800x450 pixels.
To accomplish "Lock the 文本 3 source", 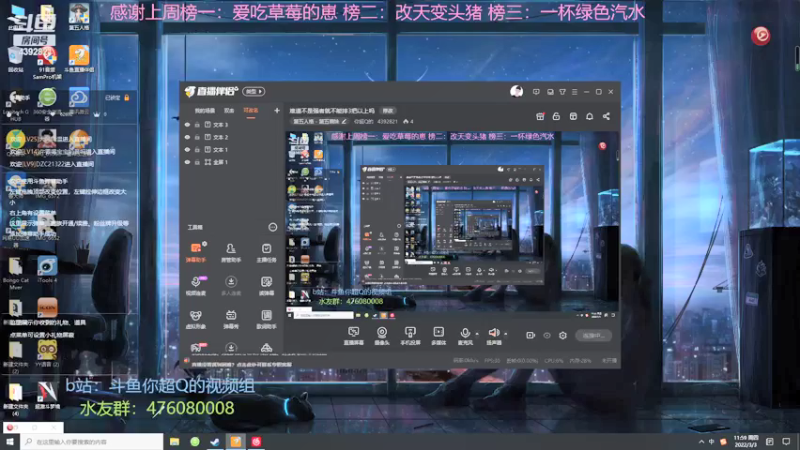I will [197, 124].
